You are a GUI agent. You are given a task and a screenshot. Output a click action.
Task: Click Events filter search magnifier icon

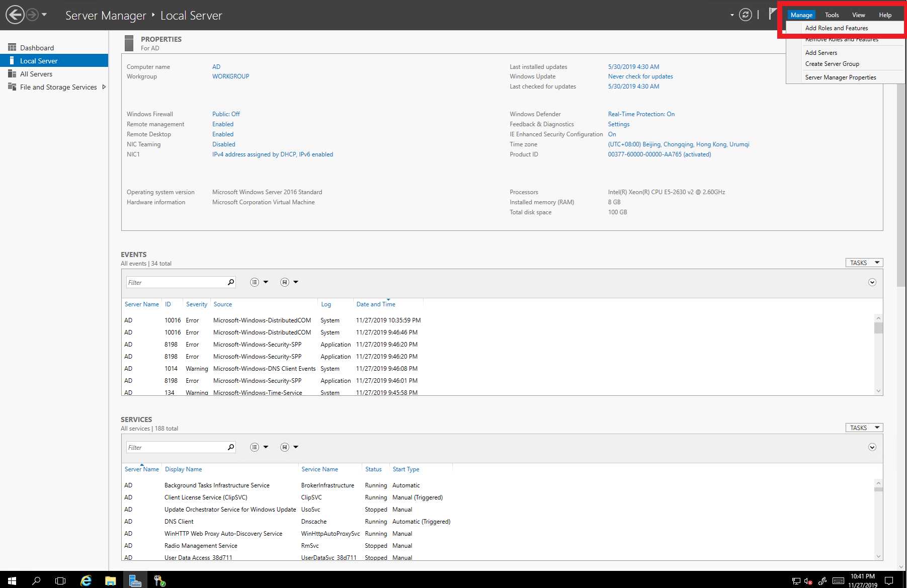(231, 282)
